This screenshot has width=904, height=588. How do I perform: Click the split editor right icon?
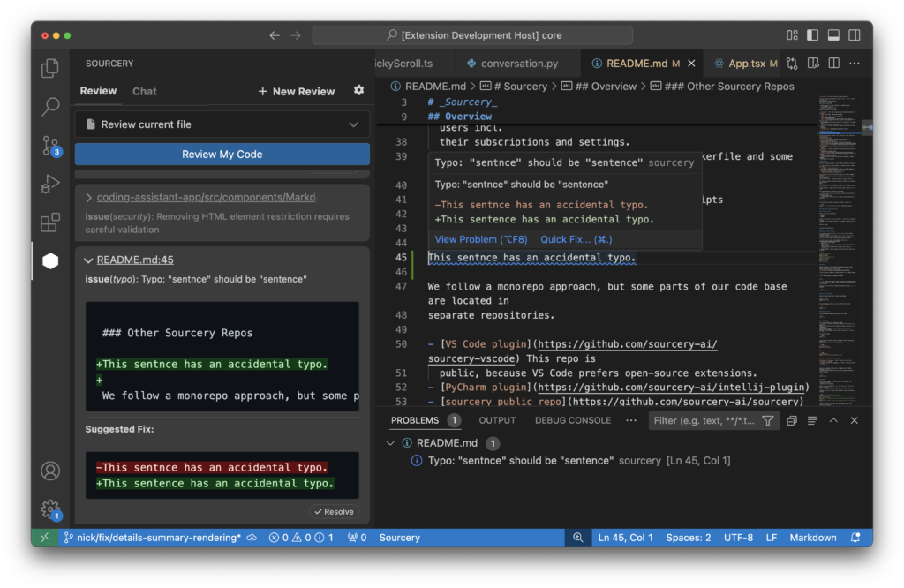click(833, 63)
